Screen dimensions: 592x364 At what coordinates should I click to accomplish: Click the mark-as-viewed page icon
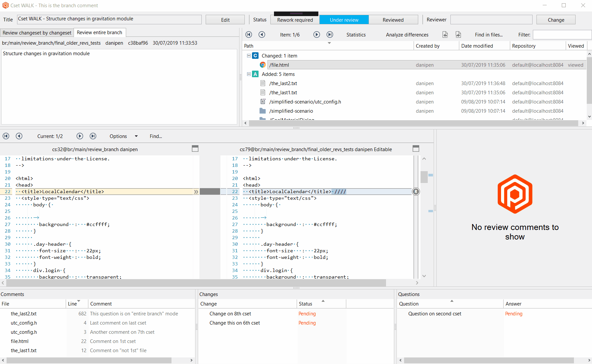tap(445, 34)
